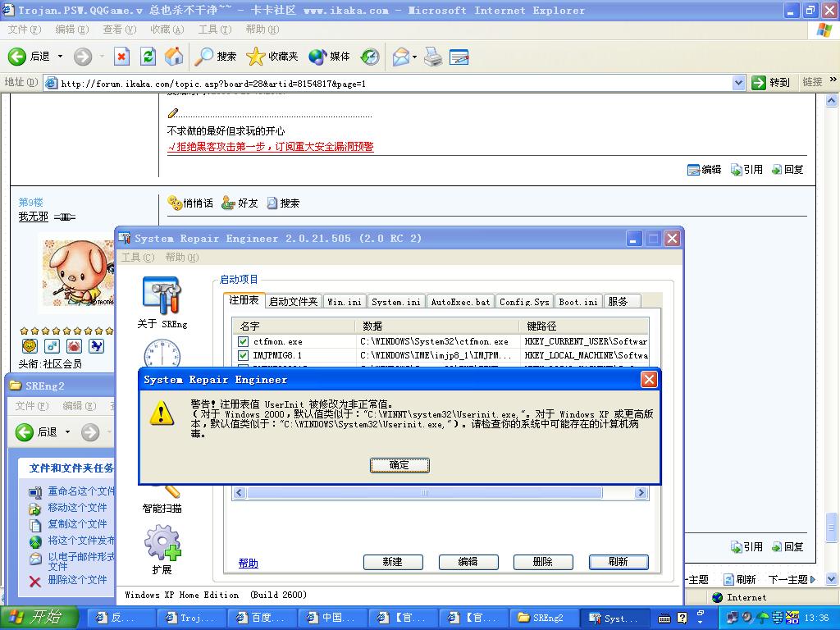The height and width of the screenshot is (630, 840).
Task: Click 确定 in the warning dialog
Action: pyautogui.click(x=399, y=465)
